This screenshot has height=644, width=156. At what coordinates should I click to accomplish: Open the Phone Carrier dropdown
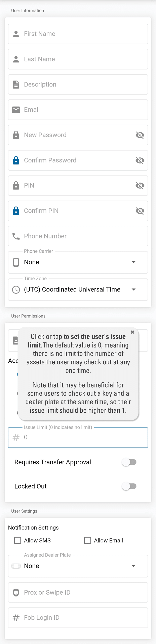pyautogui.click(x=78, y=262)
